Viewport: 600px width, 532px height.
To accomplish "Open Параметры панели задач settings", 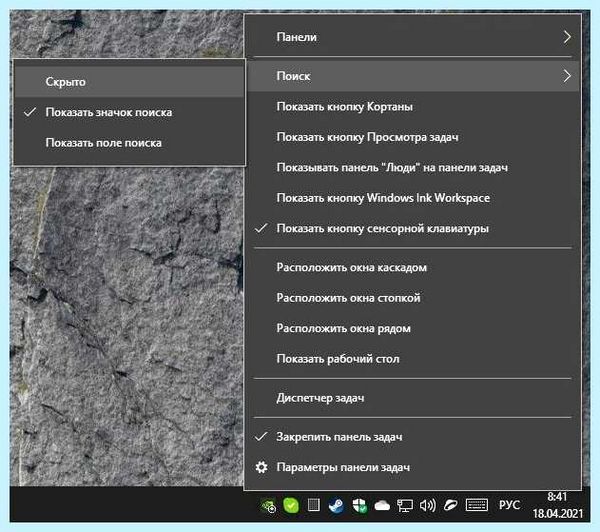I will (x=413, y=467).
